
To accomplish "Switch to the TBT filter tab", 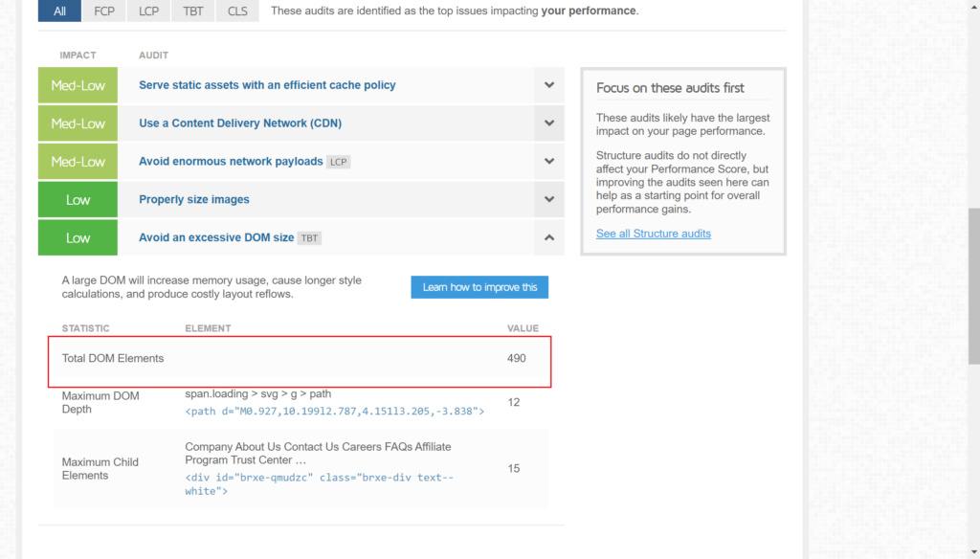I will 192,11.
